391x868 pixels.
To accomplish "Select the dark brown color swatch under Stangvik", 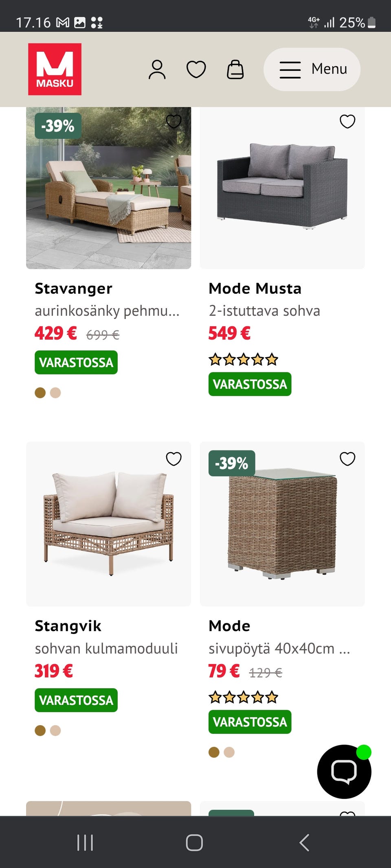I will 41,730.
